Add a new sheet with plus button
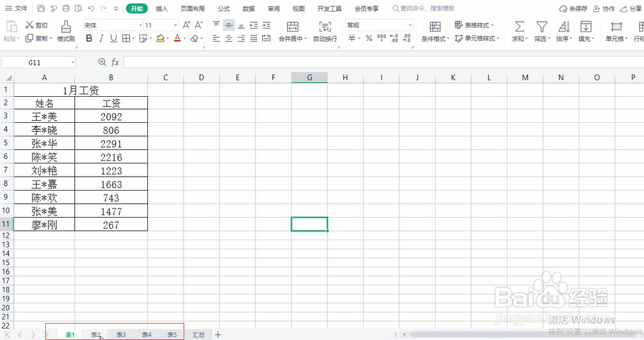 click(218, 335)
